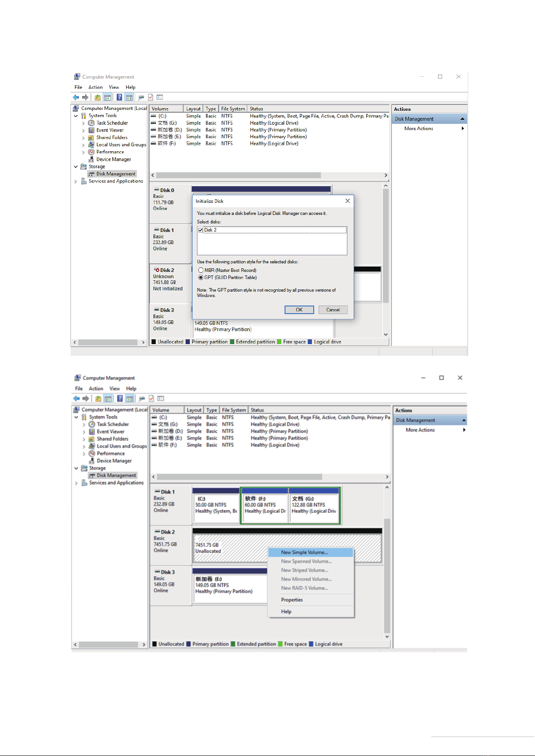Select Task Scheduler icon in upper window tree
This screenshot has width=535, height=756.
pyautogui.click(x=91, y=123)
